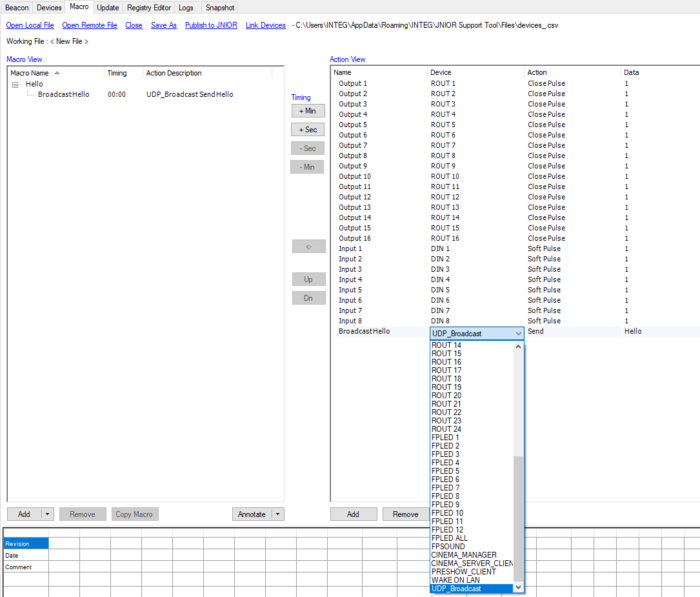Click the - Min timing button
Viewport: 700px width, 597px height.
pos(307,167)
